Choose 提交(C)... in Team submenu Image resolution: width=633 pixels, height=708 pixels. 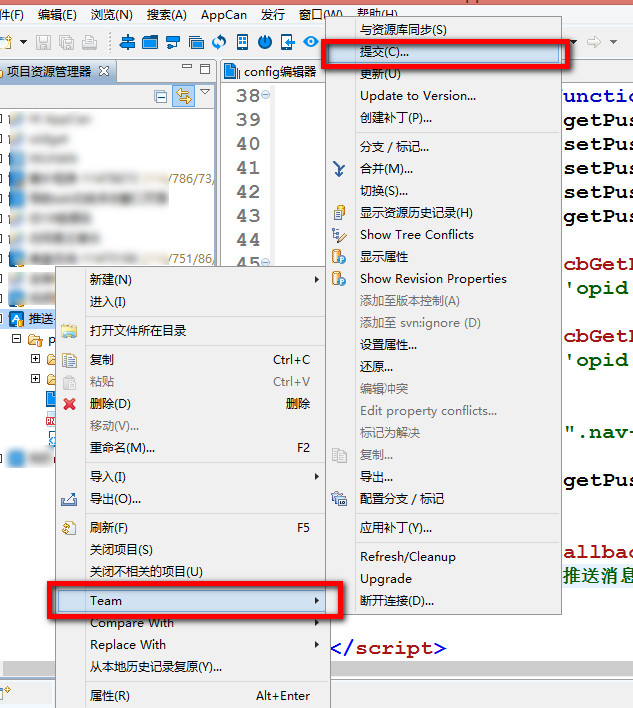443,52
